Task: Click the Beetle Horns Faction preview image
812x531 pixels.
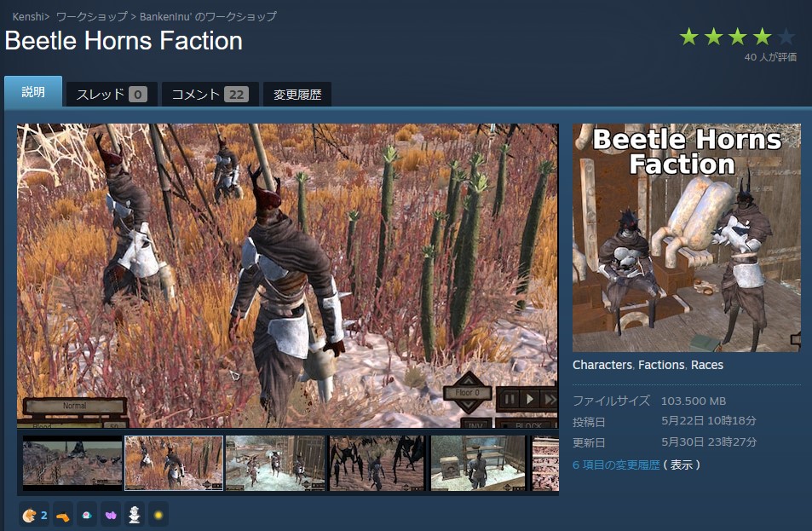Action: (x=687, y=238)
